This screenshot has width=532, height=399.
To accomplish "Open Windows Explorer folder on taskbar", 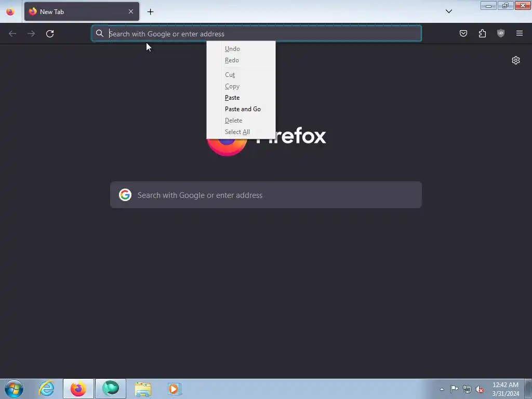I will pos(143,389).
